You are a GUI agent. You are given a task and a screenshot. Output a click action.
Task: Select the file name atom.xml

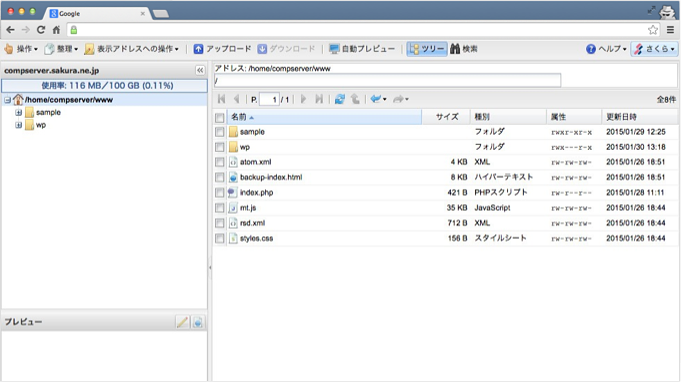[255, 162]
